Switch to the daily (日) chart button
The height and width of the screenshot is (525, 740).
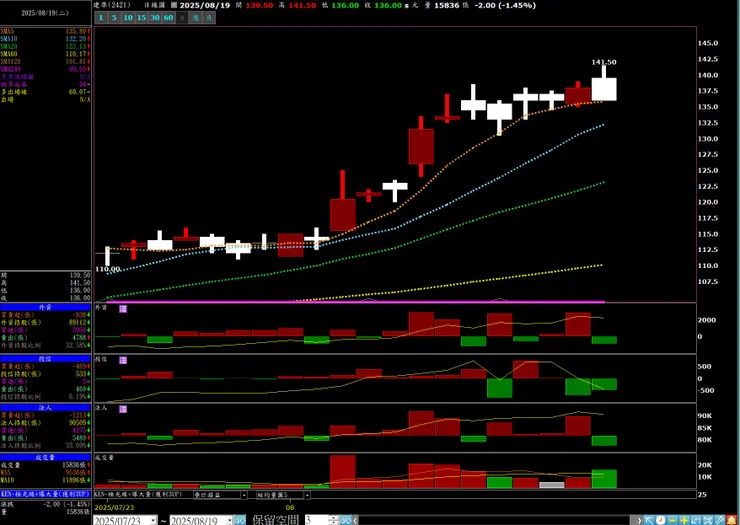point(182,17)
